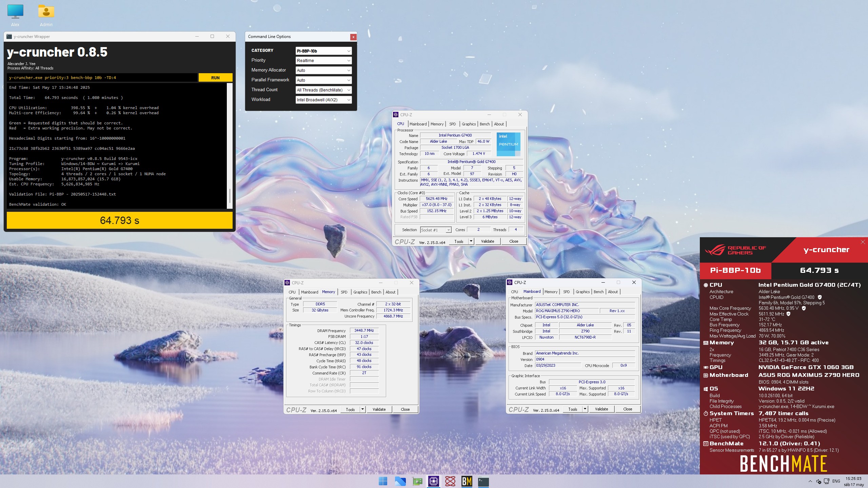Open the terminal console taskbar icon
868x488 pixels.
pyautogui.click(x=484, y=481)
